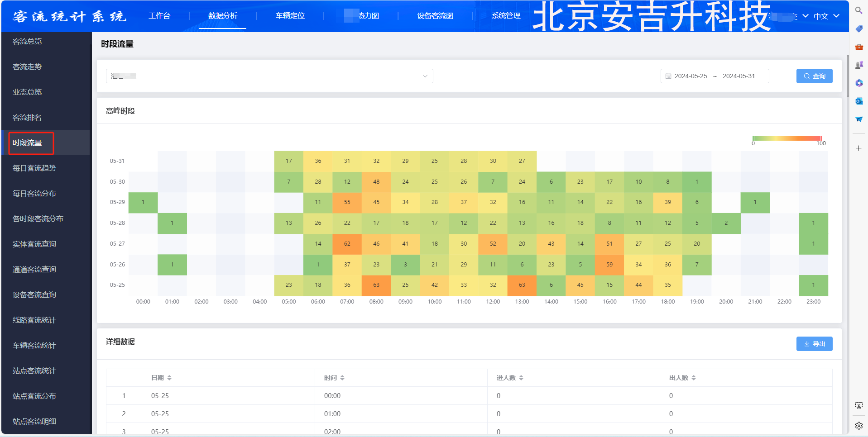
Task: Click the search icon in the right sidebar
Action: click(858, 10)
